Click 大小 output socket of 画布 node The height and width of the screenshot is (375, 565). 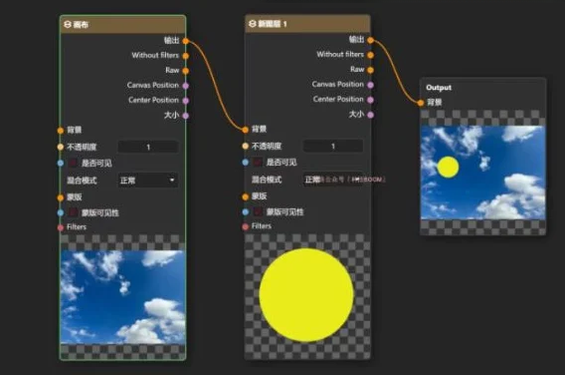point(186,116)
